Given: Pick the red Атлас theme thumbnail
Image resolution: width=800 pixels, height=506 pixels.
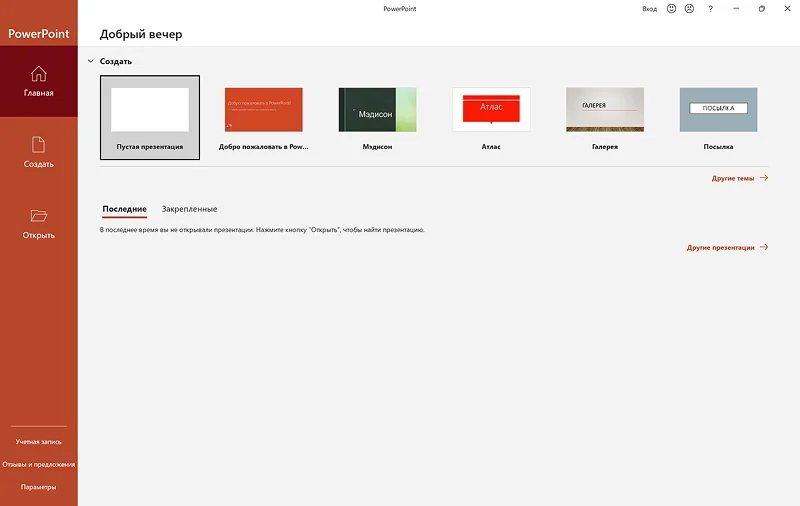Looking at the screenshot, I should coord(491,110).
